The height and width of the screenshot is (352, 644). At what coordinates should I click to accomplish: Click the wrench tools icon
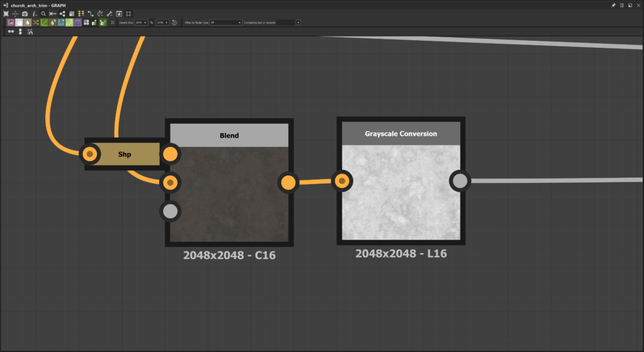109,13
